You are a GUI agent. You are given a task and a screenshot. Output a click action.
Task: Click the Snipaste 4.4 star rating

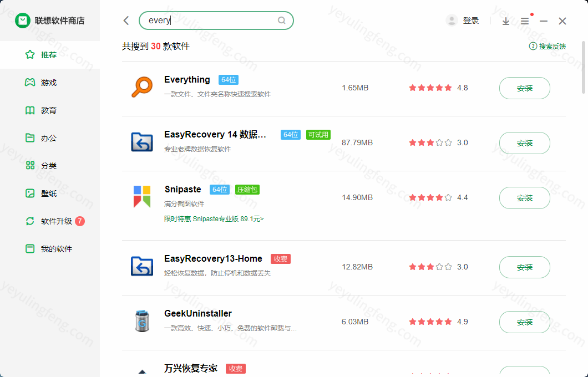pos(438,197)
